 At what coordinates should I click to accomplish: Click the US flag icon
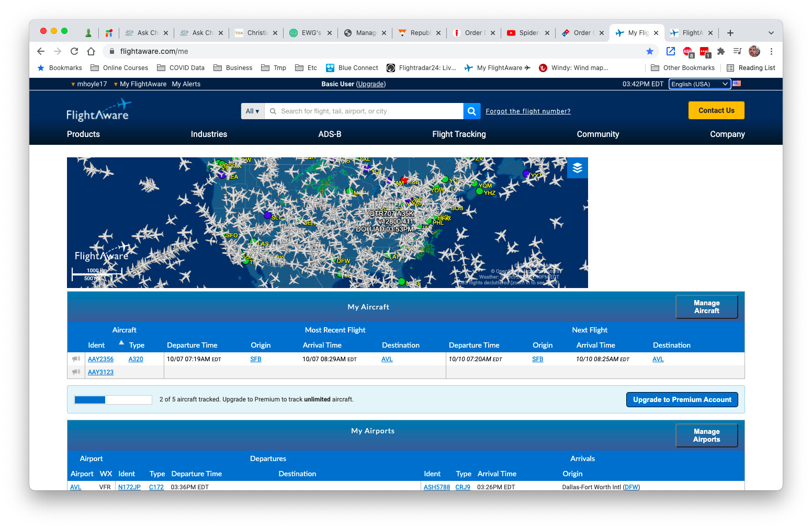[x=737, y=84]
